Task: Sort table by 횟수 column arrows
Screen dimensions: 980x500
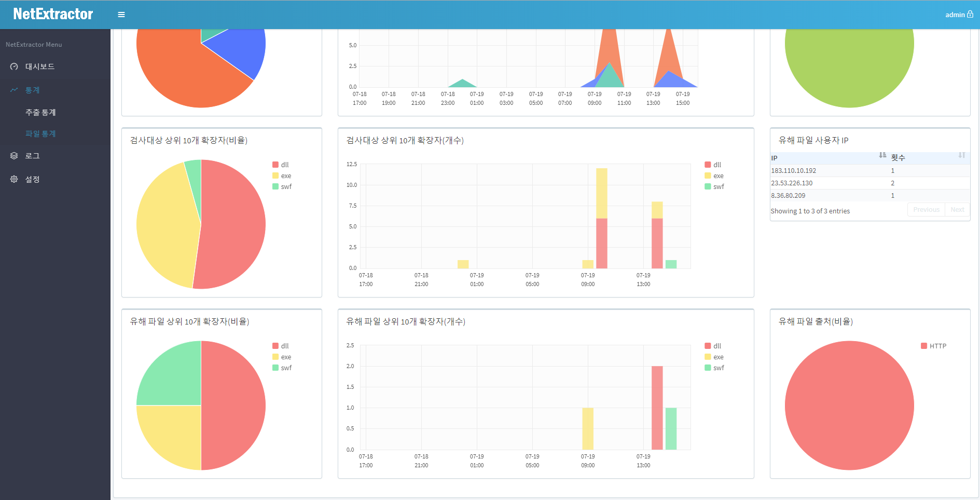Action: click(x=961, y=155)
